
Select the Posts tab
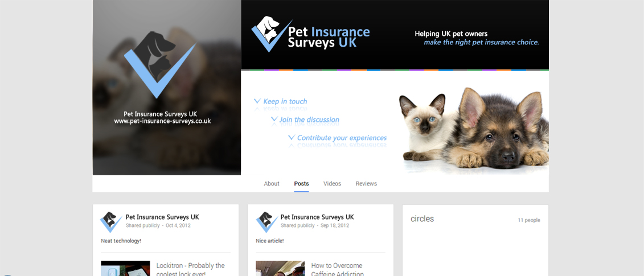[x=301, y=184]
